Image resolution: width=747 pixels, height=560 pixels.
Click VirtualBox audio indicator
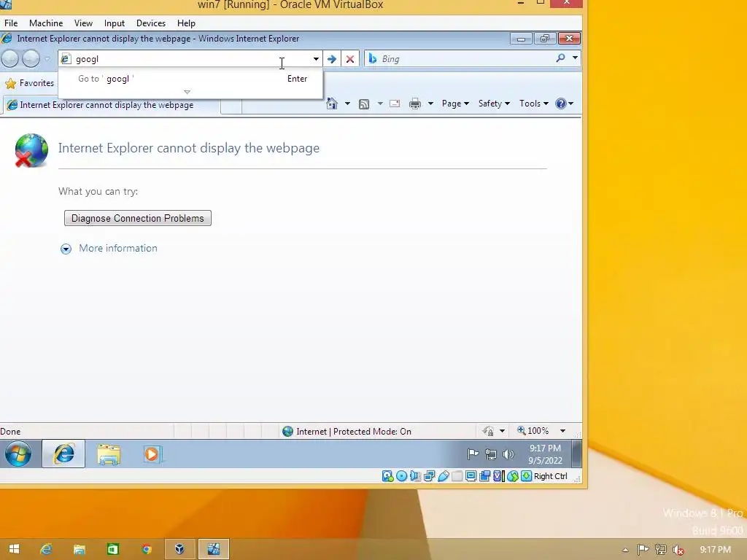[x=415, y=476]
